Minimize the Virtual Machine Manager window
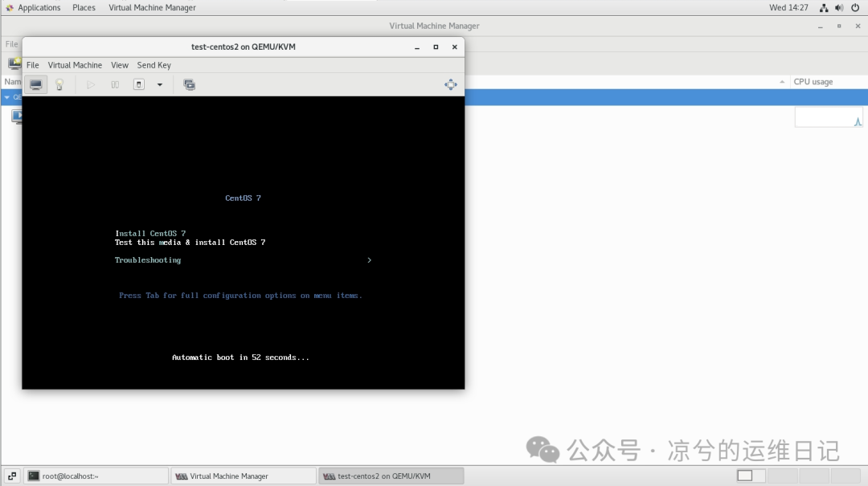 pyautogui.click(x=821, y=26)
